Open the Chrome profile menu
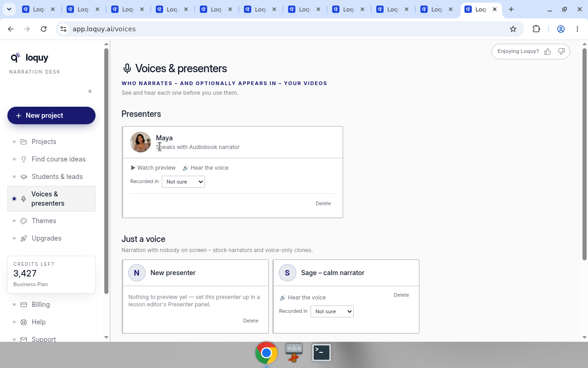The image size is (588, 368). point(561,29)
